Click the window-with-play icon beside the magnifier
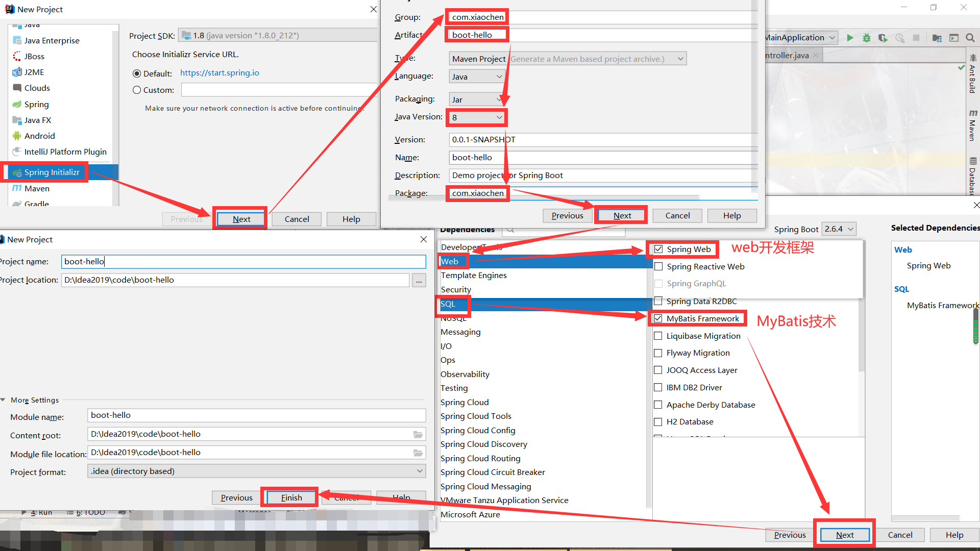This screenshot has height=551, width=980. [x=954, y=38]
